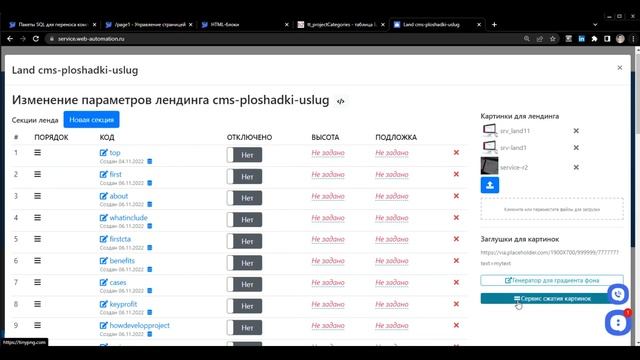
Task: Open Сервис сжатия картинок
Action: coord(552,299)
